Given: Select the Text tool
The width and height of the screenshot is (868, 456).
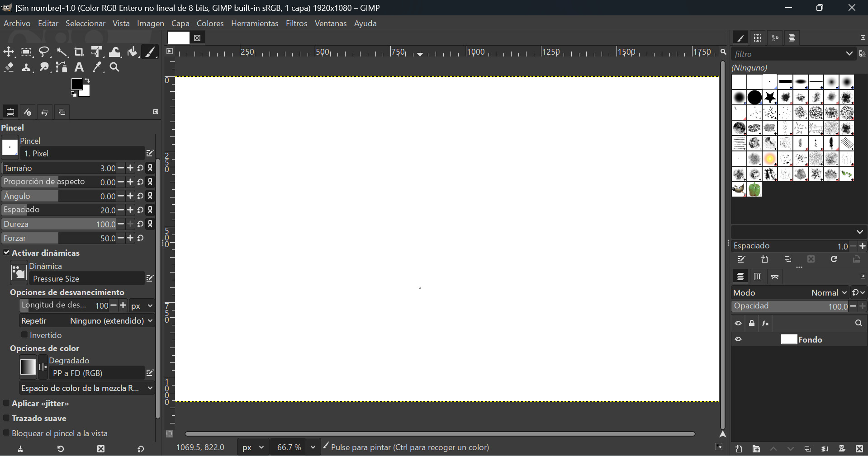Looking at the screenshot, I should coord(79,67).
